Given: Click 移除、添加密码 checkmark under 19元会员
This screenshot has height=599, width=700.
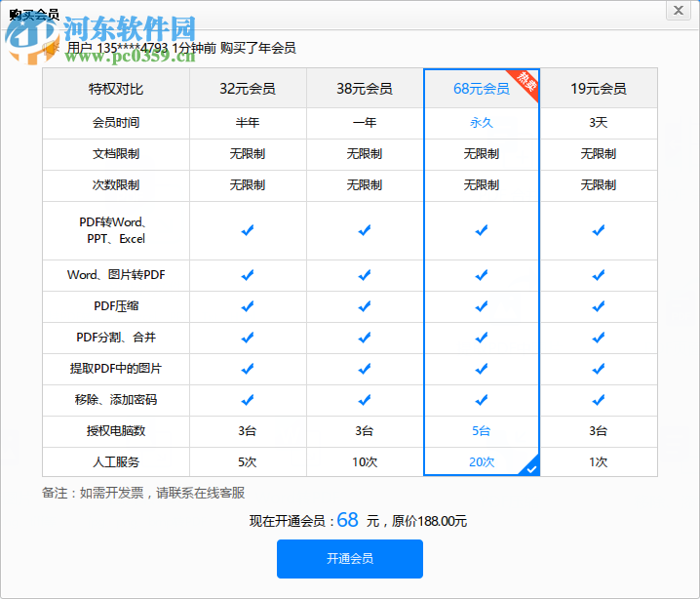Looking at the screenshot, I should [599, 400].
